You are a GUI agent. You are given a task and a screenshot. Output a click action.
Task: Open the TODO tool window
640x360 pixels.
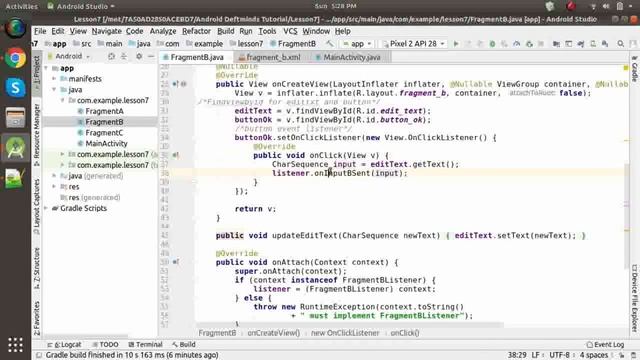pos(105,344)
